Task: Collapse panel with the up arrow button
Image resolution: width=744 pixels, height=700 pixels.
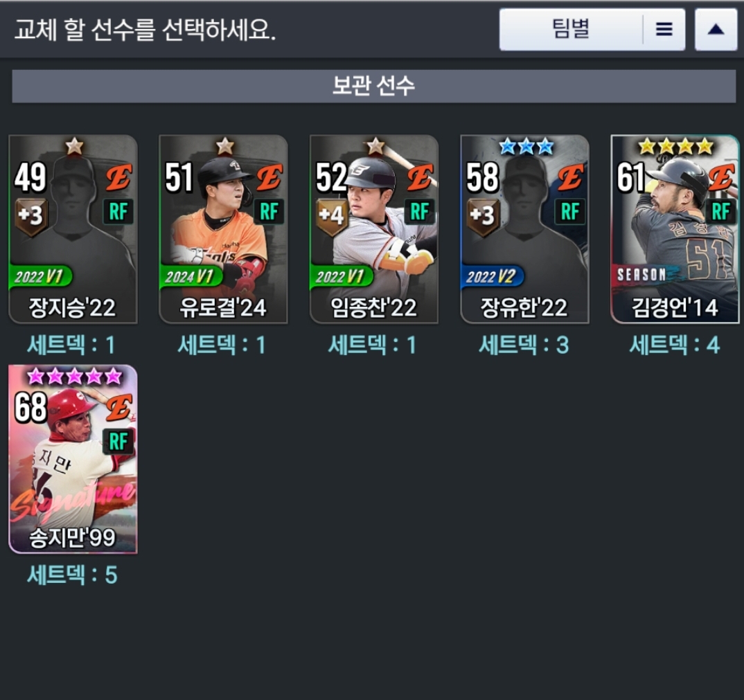Action: pyautogui.click(x=716, y=29)
